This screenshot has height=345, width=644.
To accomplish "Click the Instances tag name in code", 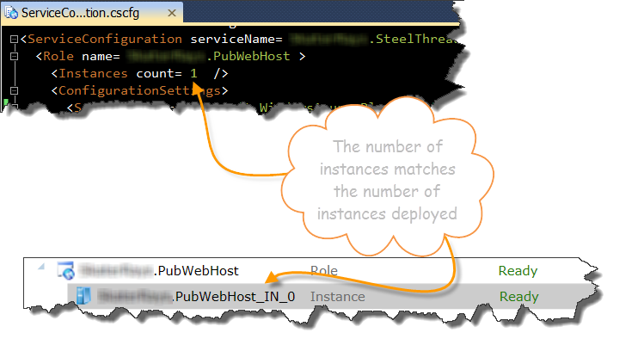I will [94, 73].
